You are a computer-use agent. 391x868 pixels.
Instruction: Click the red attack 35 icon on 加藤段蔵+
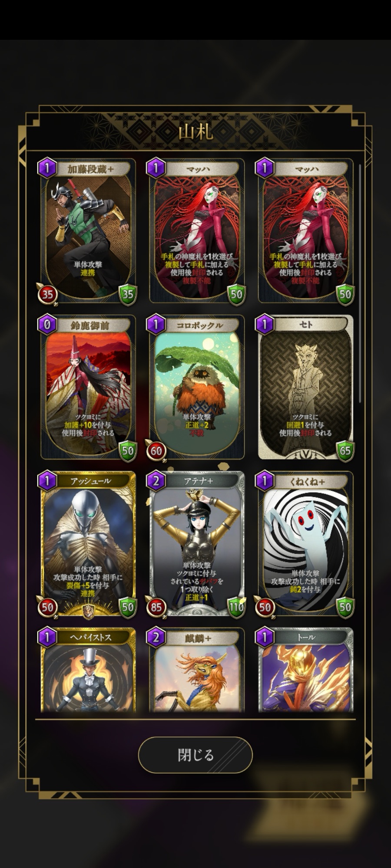point(47,294)
